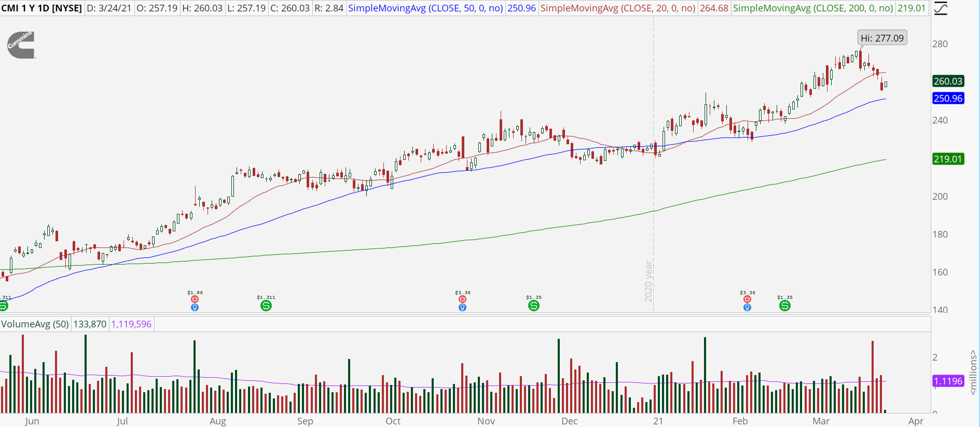
Task: Click the 250.96 value in the header
Action: [x=521, y=8]
